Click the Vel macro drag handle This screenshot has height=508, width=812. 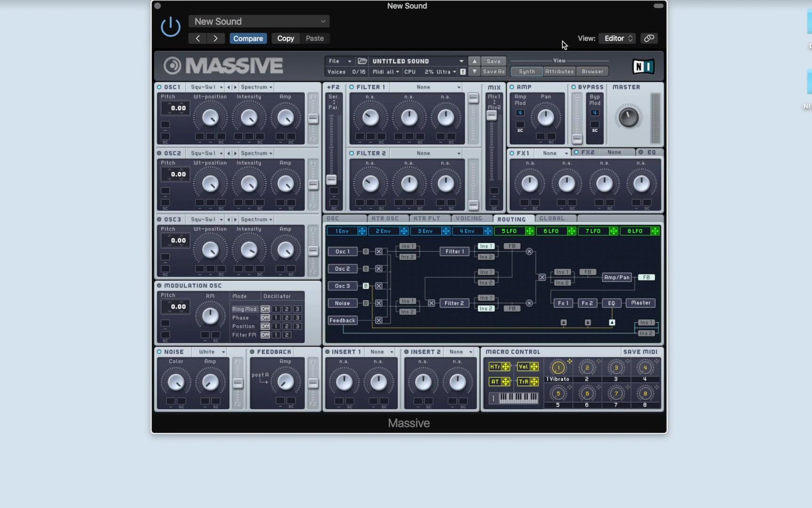[534, 367]
